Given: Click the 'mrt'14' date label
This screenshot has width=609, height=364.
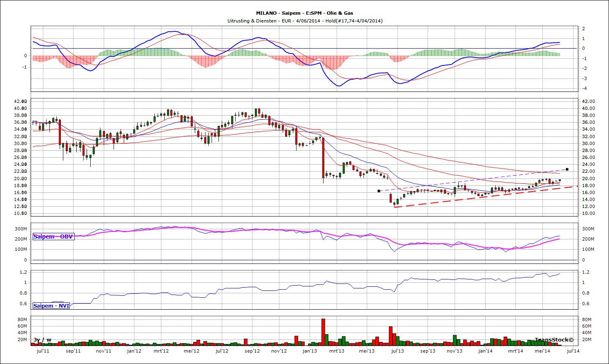Looking at the screenshot, I should (515, 351).
